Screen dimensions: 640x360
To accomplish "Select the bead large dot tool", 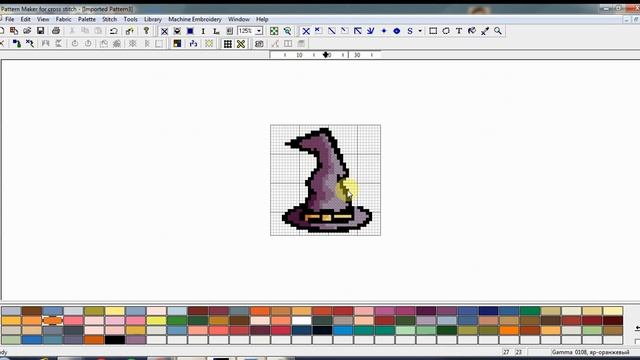I will click(397, 31).
